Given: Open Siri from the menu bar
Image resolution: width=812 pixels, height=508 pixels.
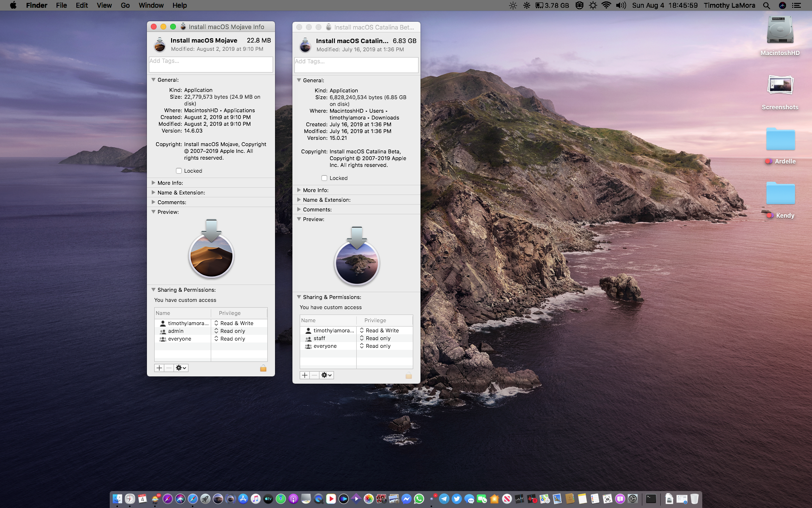Looking at the screenshot, I should (783, 5).
